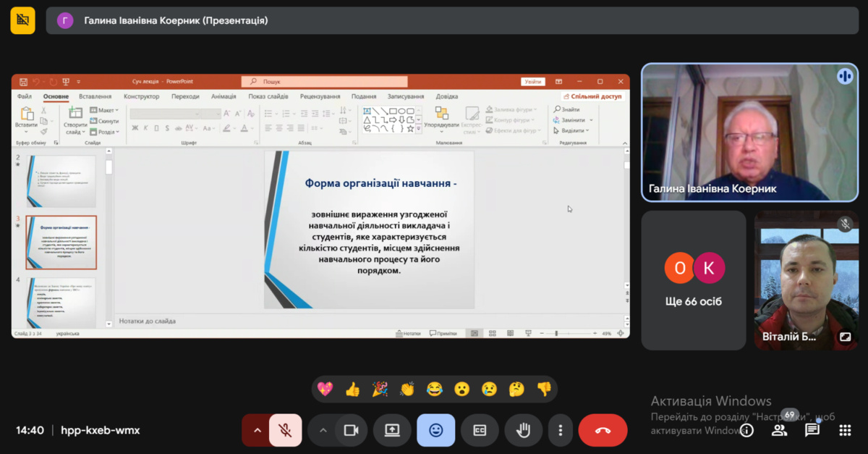Close the emoji reactions panel button

(436, 430)
